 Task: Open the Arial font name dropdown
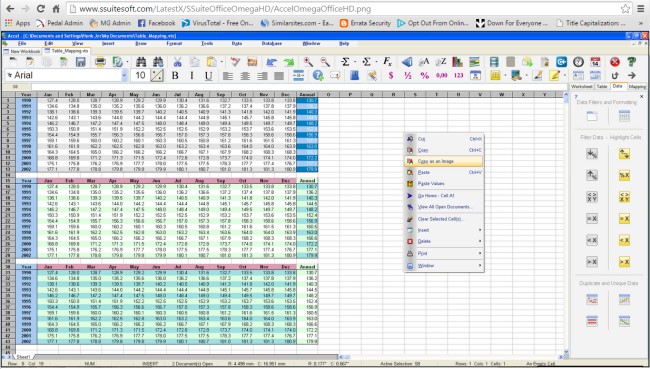124,75
